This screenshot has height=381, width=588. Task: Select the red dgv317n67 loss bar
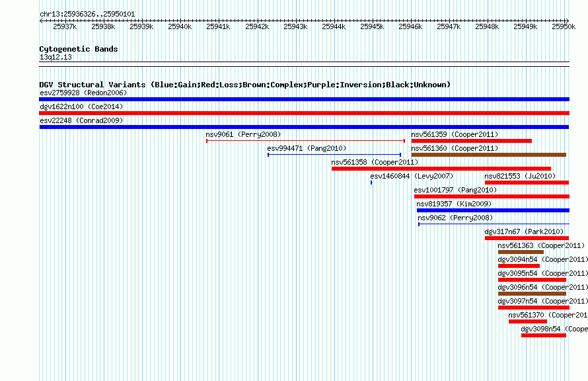click(527, 238)
